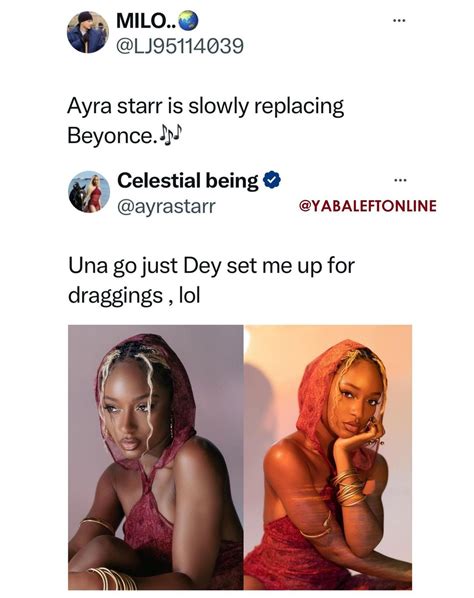This screenshot has height=598, width=474.
Task: Open the left photo with the maroon hood
Action: pyautogui.click(x=156, y=457)
